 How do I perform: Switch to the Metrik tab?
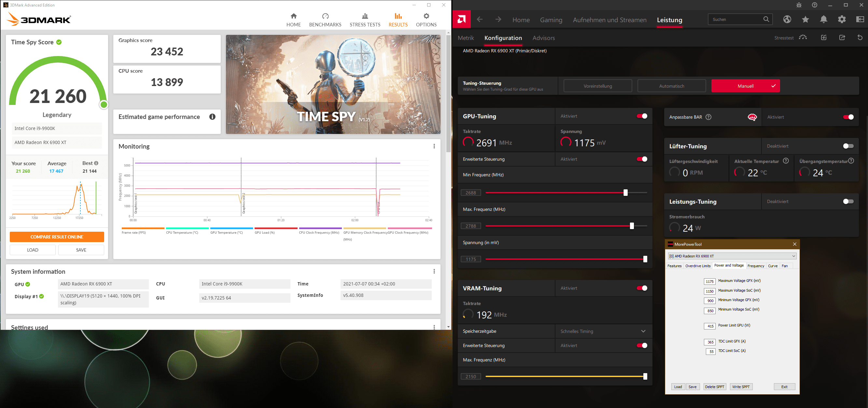(466, 38)
